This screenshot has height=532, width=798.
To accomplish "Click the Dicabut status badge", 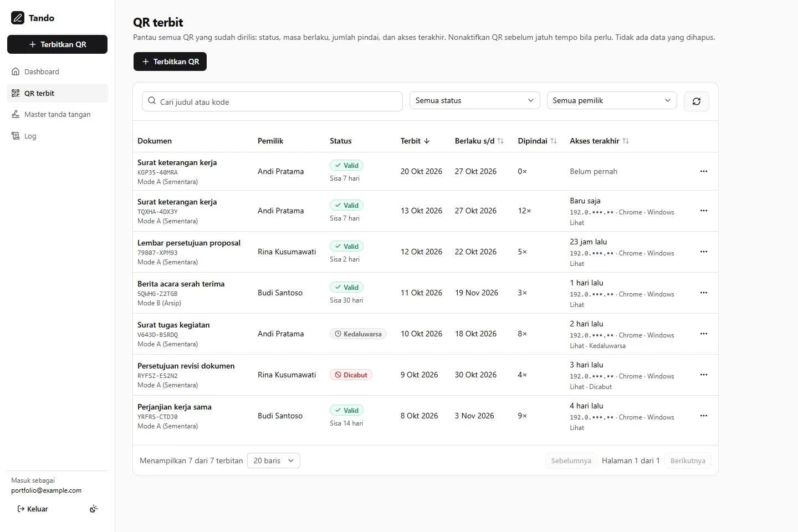I will 351,375.
